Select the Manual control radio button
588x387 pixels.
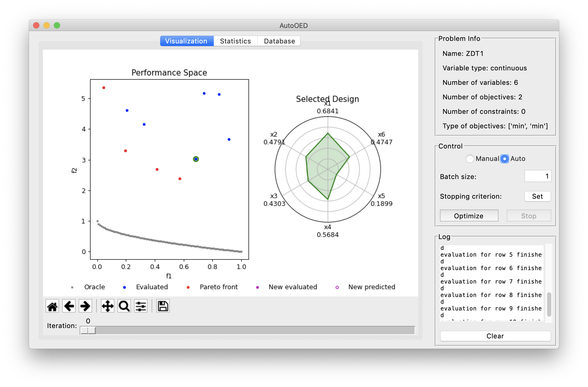[x=470, y=159]
